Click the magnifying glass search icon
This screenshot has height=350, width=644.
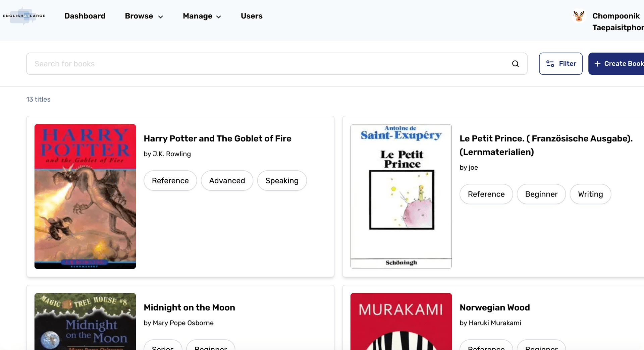[x=516, y=63]
